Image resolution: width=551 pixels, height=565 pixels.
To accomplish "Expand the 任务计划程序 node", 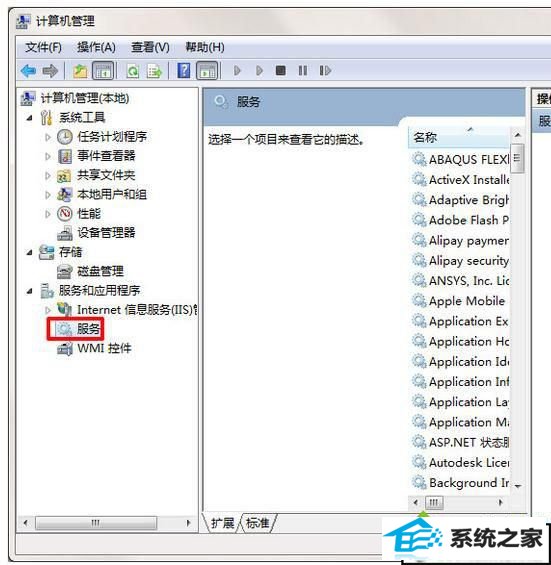I will (48, 137).
